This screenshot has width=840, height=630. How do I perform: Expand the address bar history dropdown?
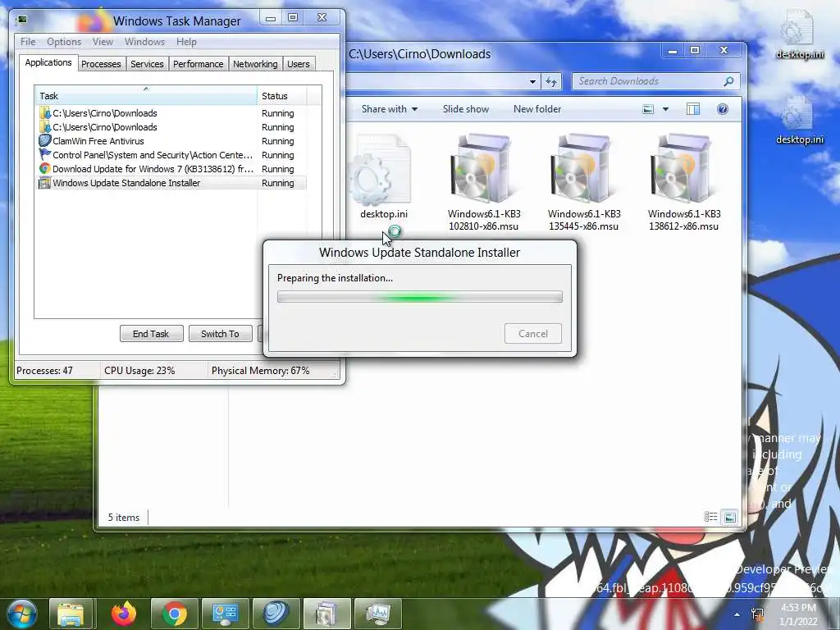coord(532,81)
